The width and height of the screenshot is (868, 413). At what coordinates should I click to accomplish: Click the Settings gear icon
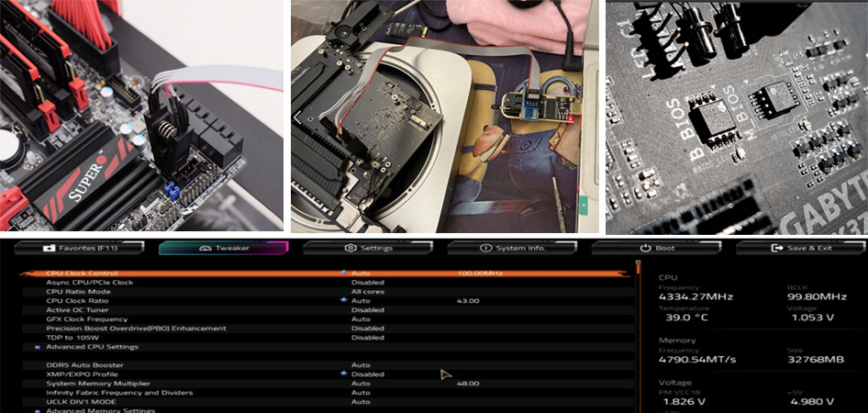point(351,248)
